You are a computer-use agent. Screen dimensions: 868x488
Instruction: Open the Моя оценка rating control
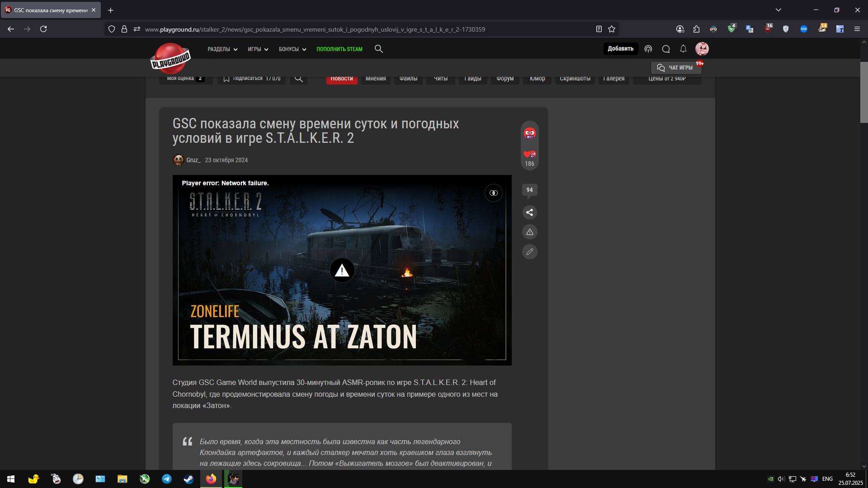[x=186, y=79]
